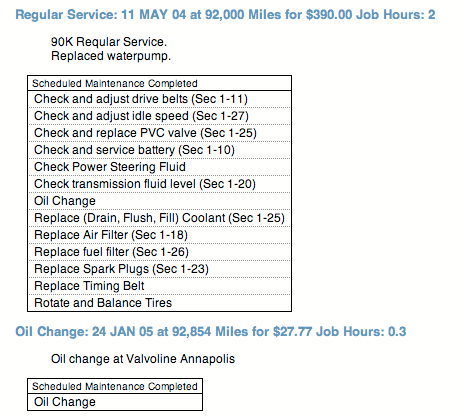
Task: Select the Check Power Steering Fluid row
Action: [159, 167]
